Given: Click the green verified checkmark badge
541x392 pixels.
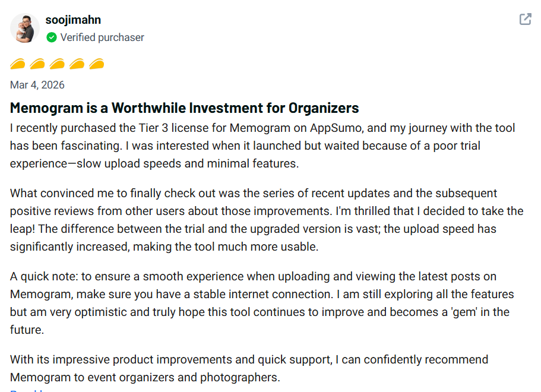Looking at the screenshot, I should 52,37.
